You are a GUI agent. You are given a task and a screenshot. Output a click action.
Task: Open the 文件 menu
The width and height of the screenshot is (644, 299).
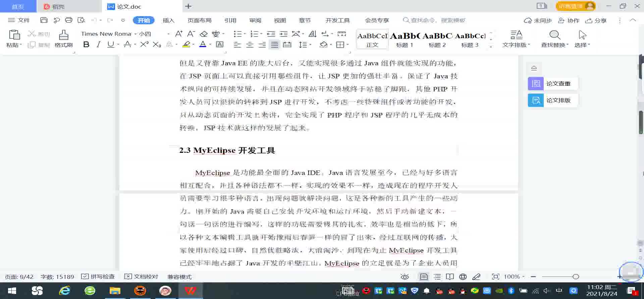[x=19, y=20]
